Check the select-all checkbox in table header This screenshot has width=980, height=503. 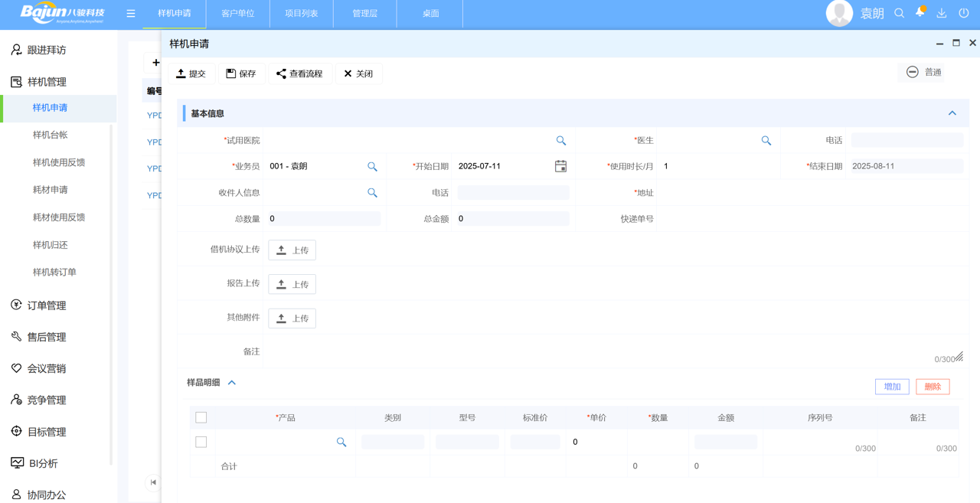(x=201, y=418)
